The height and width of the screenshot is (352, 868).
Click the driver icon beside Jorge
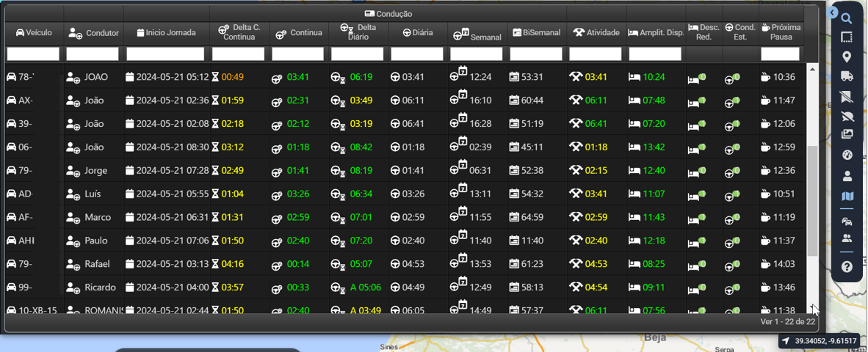(73, 171)
